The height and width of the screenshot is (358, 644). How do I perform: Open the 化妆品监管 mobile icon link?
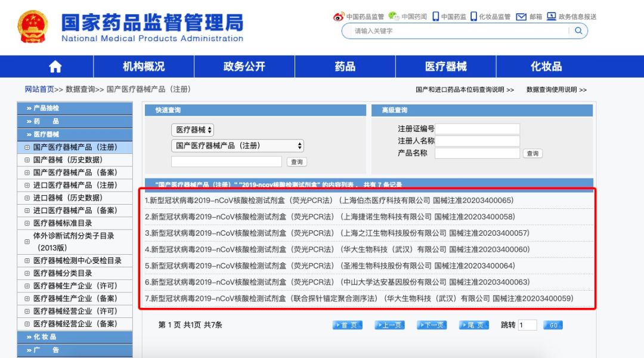[490, 17]
